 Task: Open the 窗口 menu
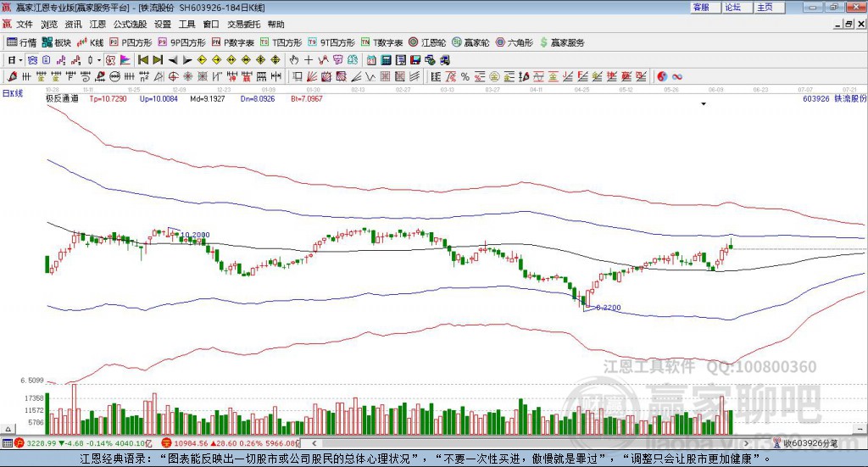(x=211, y=25)
